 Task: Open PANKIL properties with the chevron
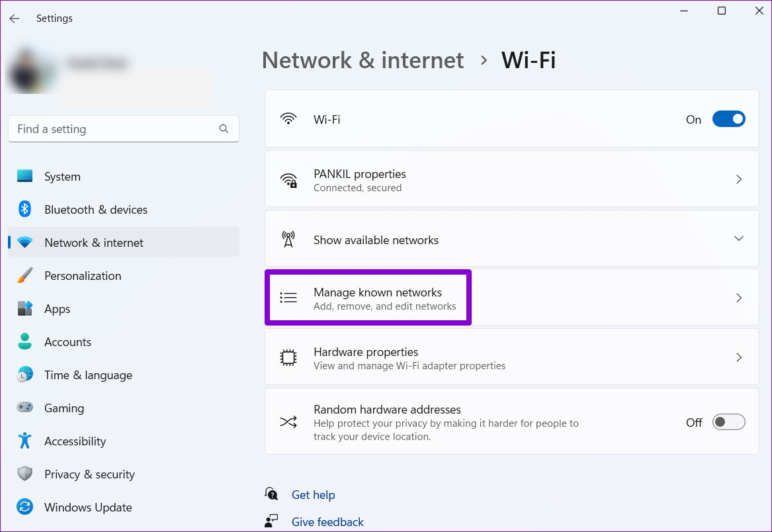coord(739,179)
